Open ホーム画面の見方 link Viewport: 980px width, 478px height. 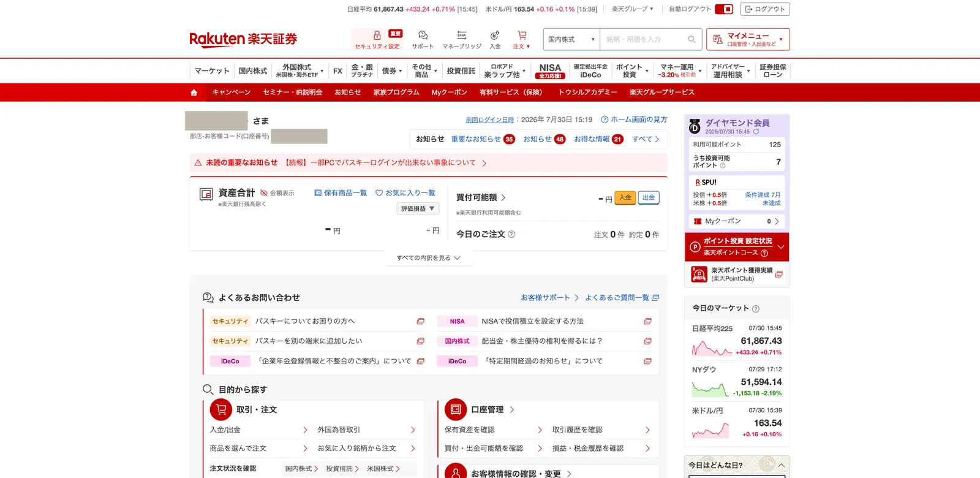[x=634, y=120]
